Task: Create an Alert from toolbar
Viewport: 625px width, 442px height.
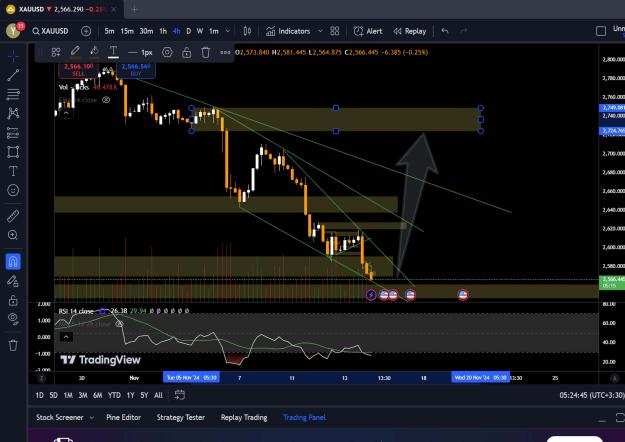Action: [368, 31]
